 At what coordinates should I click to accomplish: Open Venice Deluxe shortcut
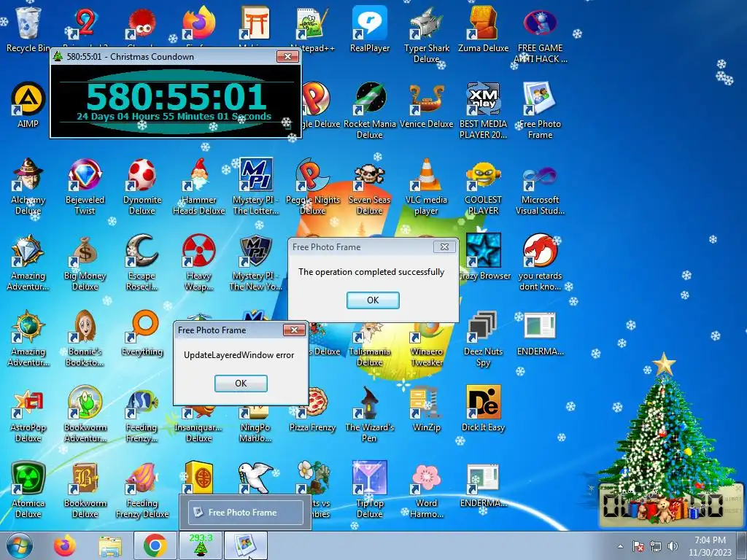426,105
